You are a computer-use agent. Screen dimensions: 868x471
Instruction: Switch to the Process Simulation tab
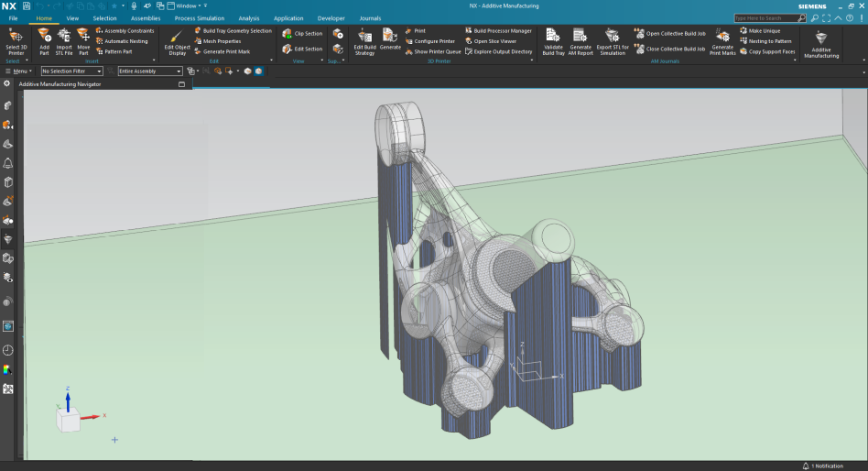[x=200, y=18]
